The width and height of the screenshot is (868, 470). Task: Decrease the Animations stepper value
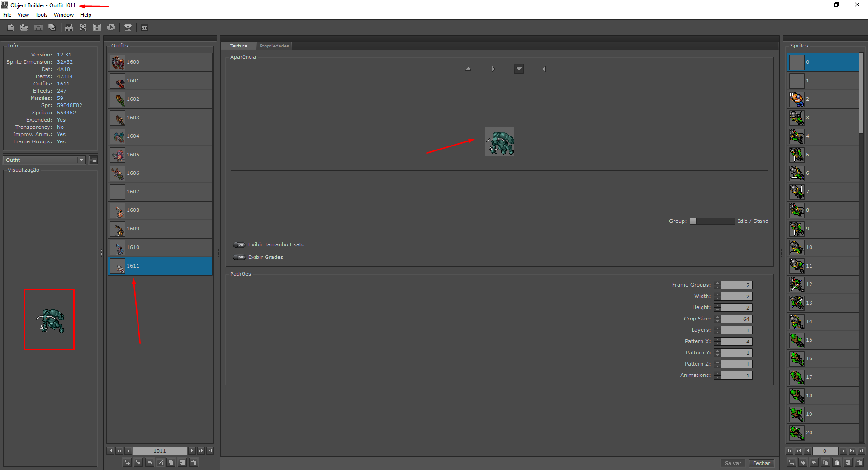717,377
